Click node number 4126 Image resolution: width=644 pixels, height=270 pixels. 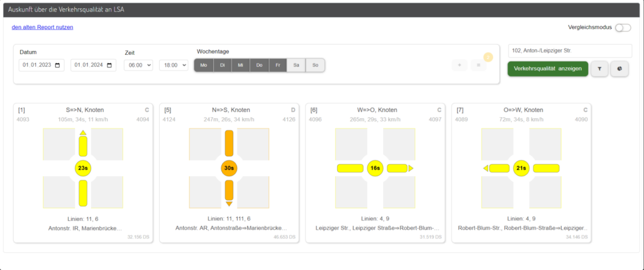coord(289,120)
